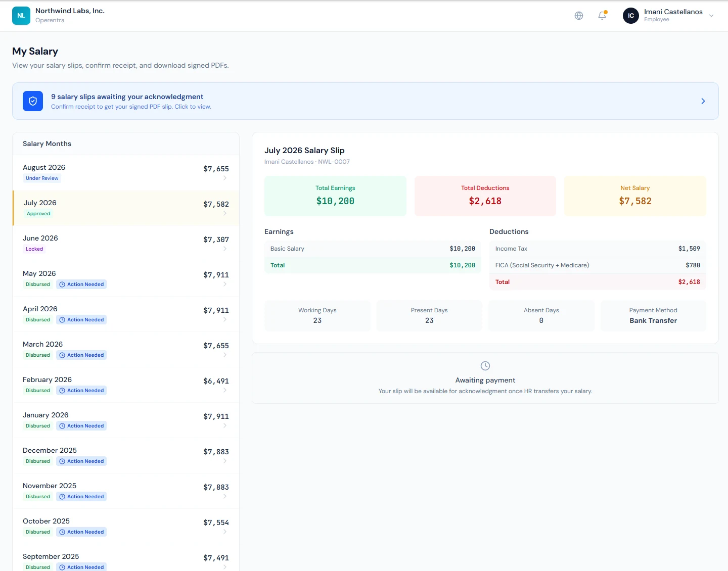Click the Income Tax deduction row
The height and width of the screenshot is (571, 728).
598,249
